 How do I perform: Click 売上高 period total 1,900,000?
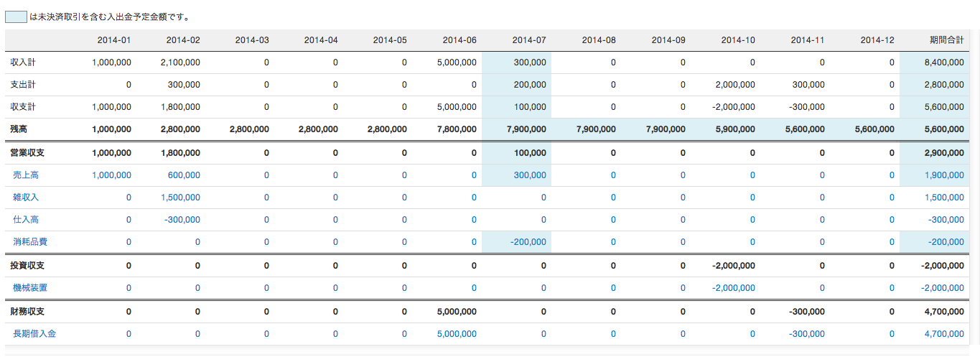944,175
